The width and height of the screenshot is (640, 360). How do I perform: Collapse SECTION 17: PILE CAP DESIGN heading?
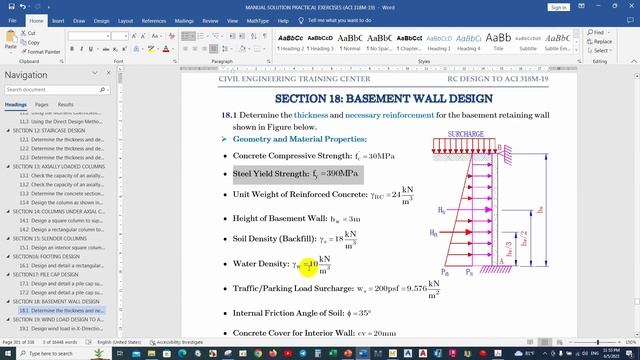[8, 275]
